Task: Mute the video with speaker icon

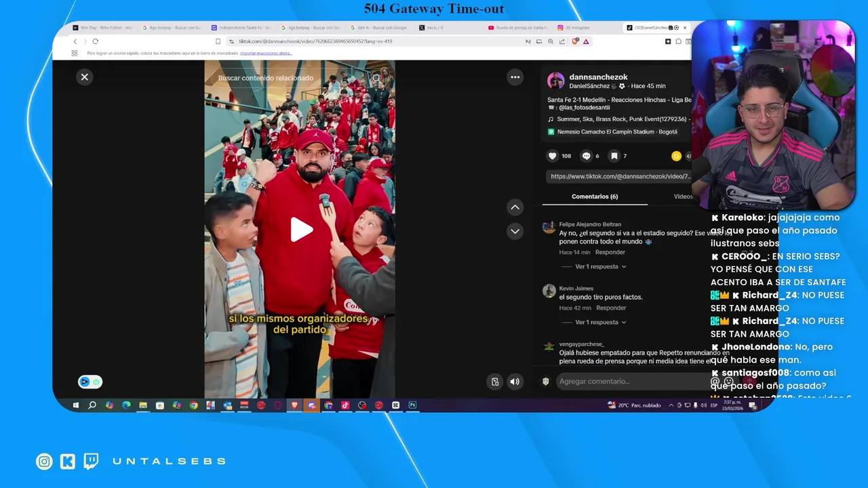Action: 515,382
